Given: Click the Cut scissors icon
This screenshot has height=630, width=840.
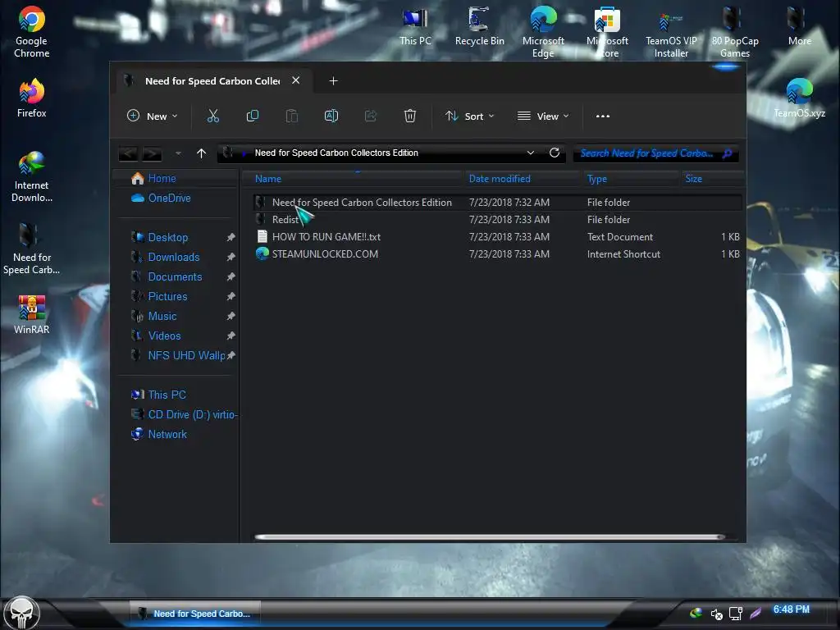Looking at the screenshot, I should point(213,116).
